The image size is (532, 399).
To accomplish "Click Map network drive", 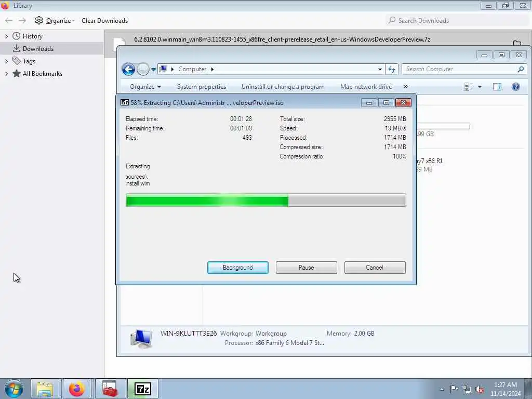I will (366, 87).
